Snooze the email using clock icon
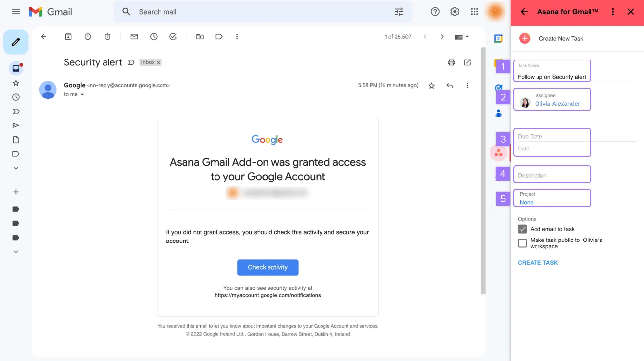This screenshot has height=361, width=644. [154, 36]
